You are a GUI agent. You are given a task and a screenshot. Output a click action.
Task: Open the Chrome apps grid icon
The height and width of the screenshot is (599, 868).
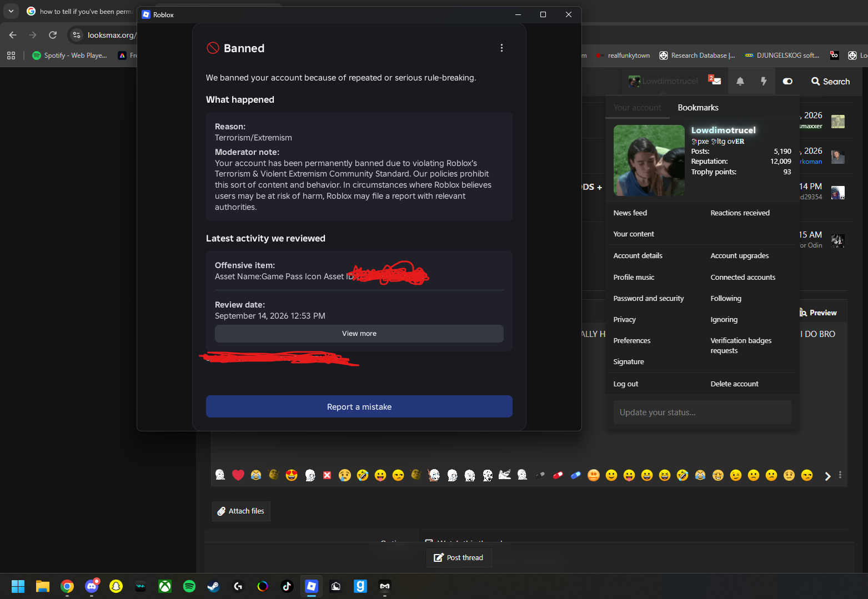pos(11,56)
